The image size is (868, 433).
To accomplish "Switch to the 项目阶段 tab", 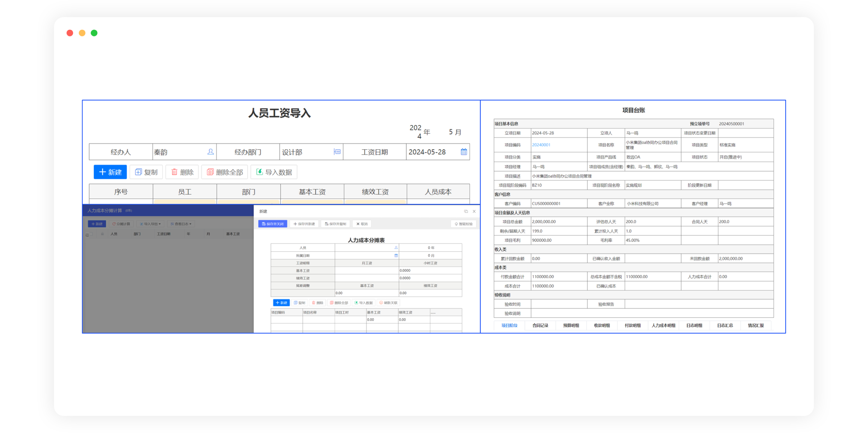I will 509,325.
